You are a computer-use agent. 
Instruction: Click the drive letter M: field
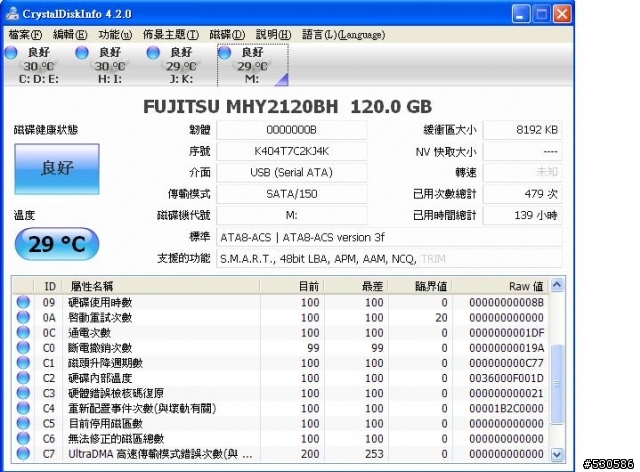tap(291, 215)
